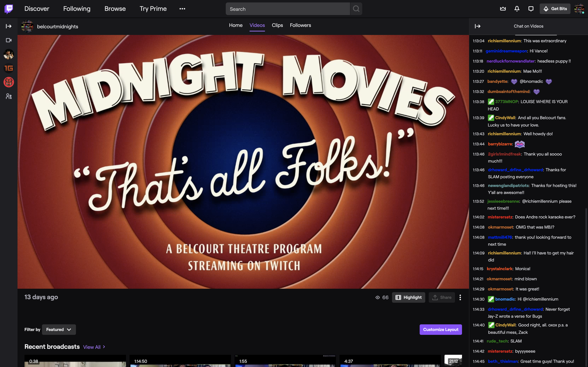Go to the Followers tab
Viewport: 588px width, 367px height.
(x=300, y=25)
